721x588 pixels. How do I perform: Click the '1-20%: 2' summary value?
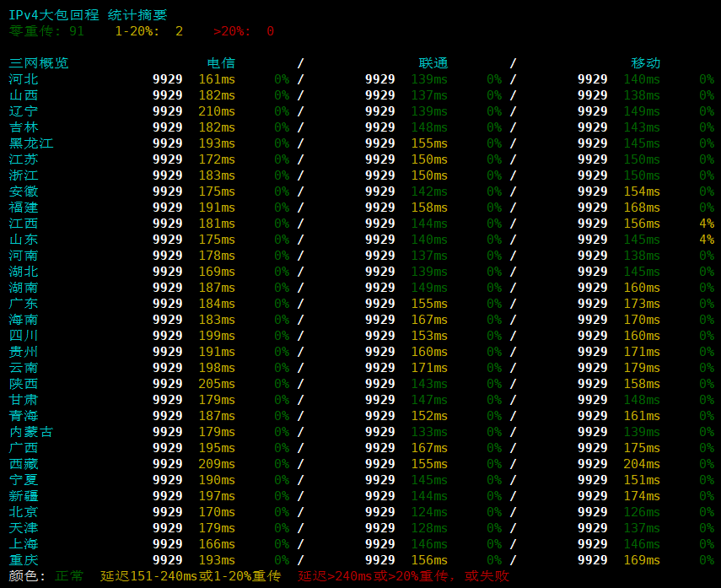point(149,31)
